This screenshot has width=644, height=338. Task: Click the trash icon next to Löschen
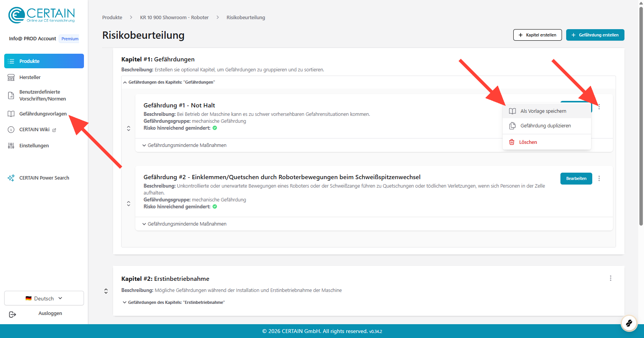click(x=511, y=142)
